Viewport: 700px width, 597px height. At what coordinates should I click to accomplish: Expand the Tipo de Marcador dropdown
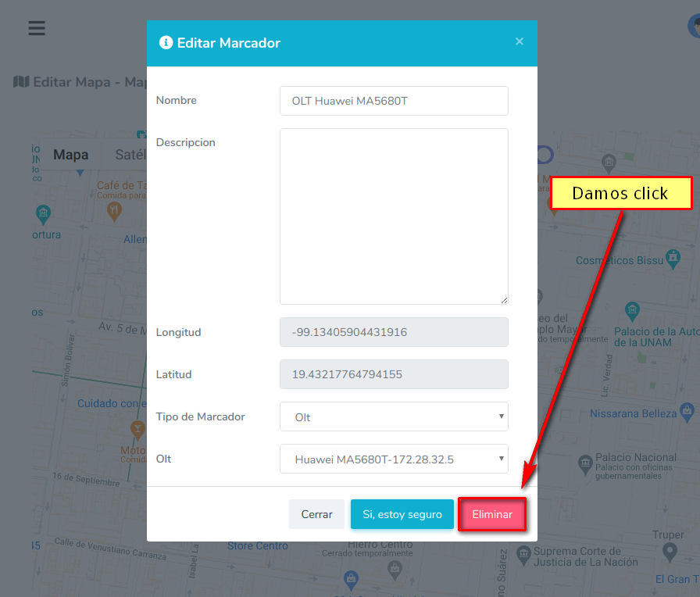coord(394,416)
